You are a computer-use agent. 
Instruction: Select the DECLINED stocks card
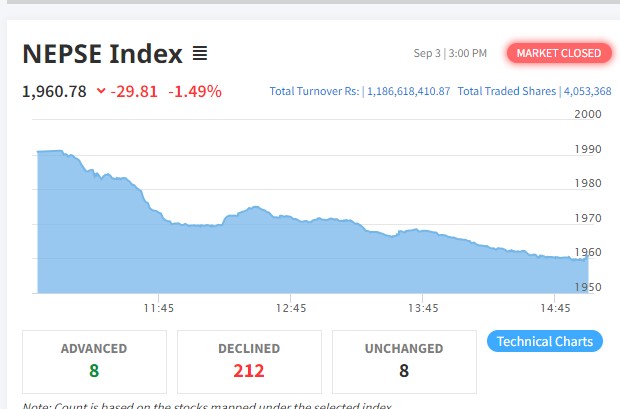pyautogui.click(x=249, y=361)
